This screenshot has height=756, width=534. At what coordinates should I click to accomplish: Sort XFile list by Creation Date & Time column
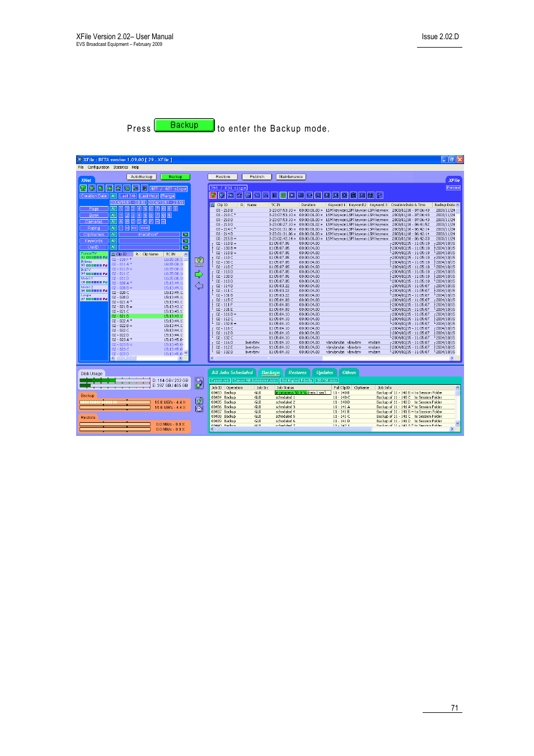pyautogui.click(x=411, y=205)
